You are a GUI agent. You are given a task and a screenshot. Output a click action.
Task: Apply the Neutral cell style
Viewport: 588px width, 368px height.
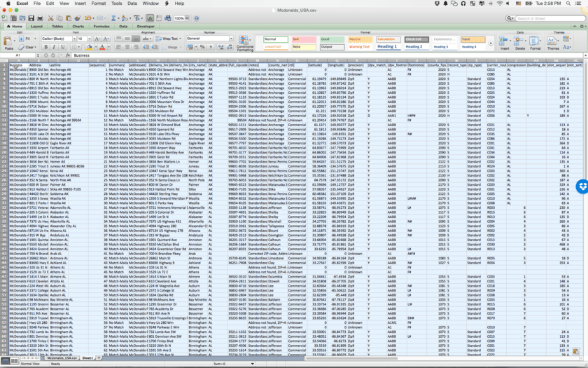pos(360,39)
